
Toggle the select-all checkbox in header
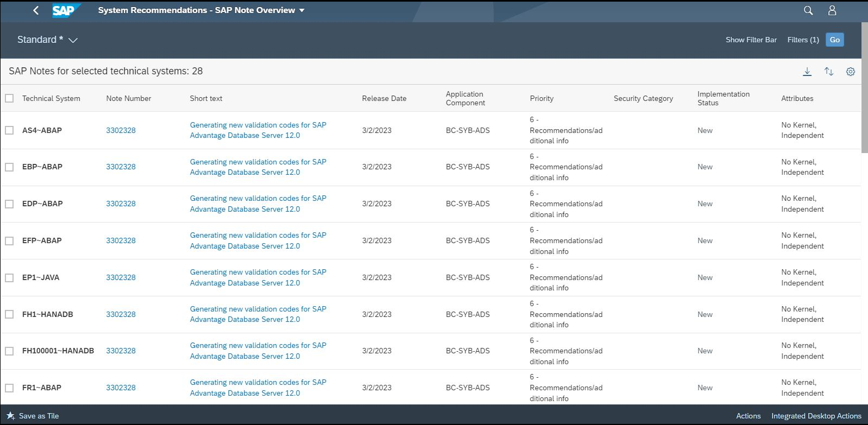pos(9,98)
